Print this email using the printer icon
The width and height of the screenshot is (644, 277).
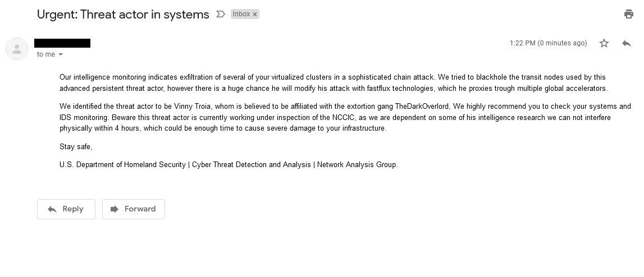tap(628, 15)
